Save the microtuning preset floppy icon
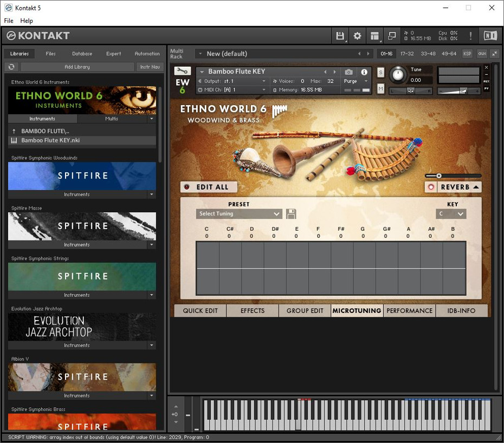The width and height of the screenshot is (504, 443). 291,214
